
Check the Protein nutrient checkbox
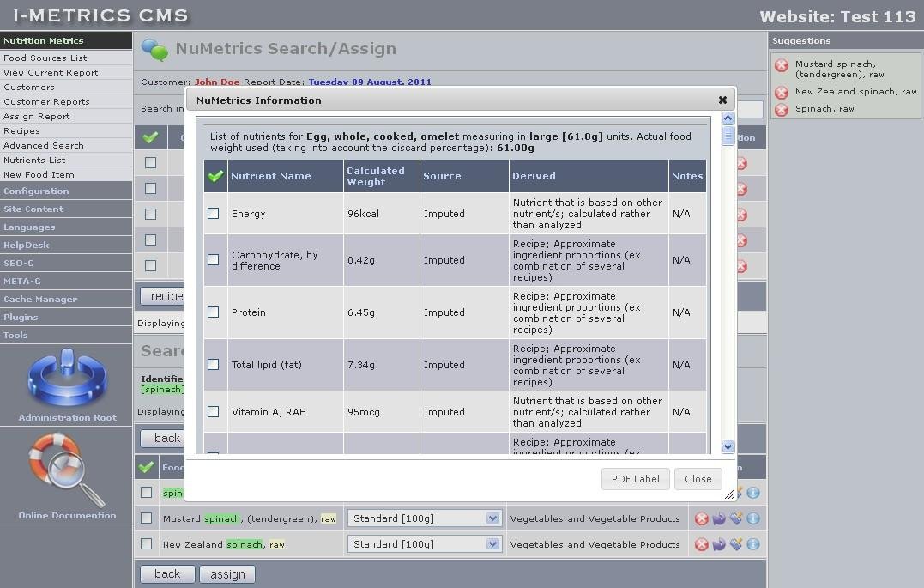click(213, 312)
